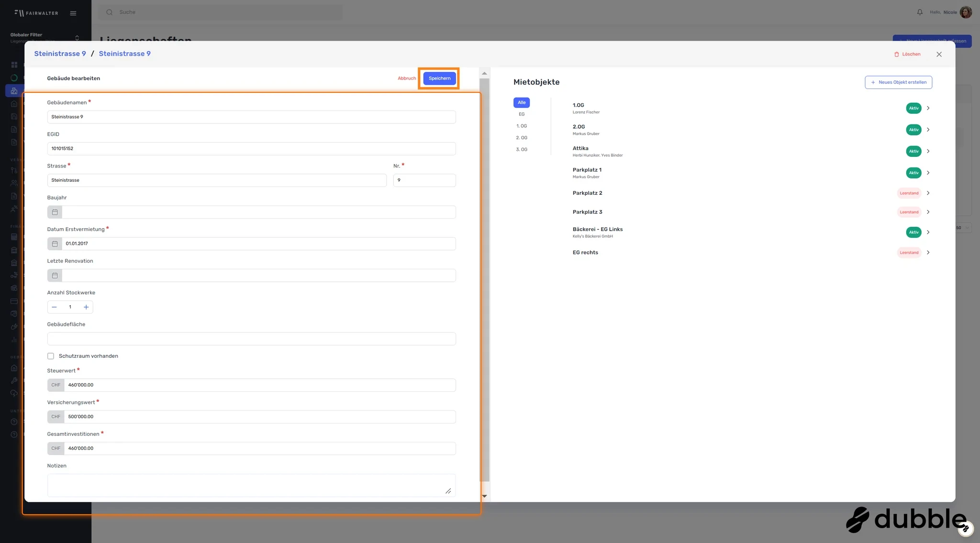
Task: Focus the Gebäudenamen input field
Action: point(251,117)
